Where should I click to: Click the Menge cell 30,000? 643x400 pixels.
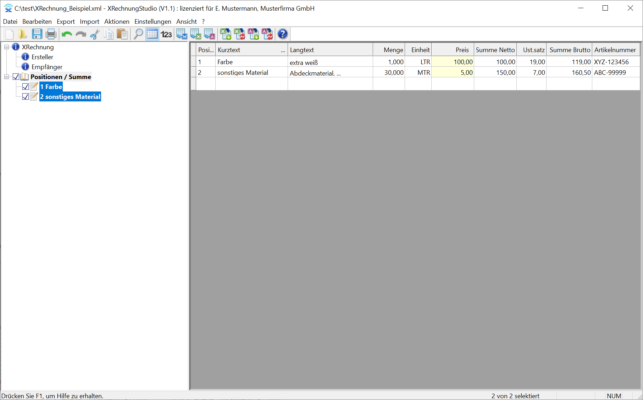389,73
